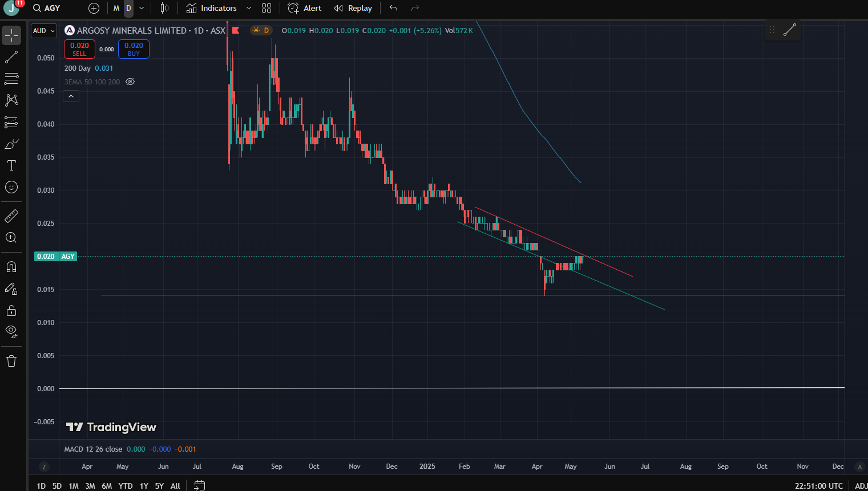Show the hidden 3EMA 50 100 200 indicator
Image resolution: width=868 pixels, height=491 pixels.
(130, 82)
